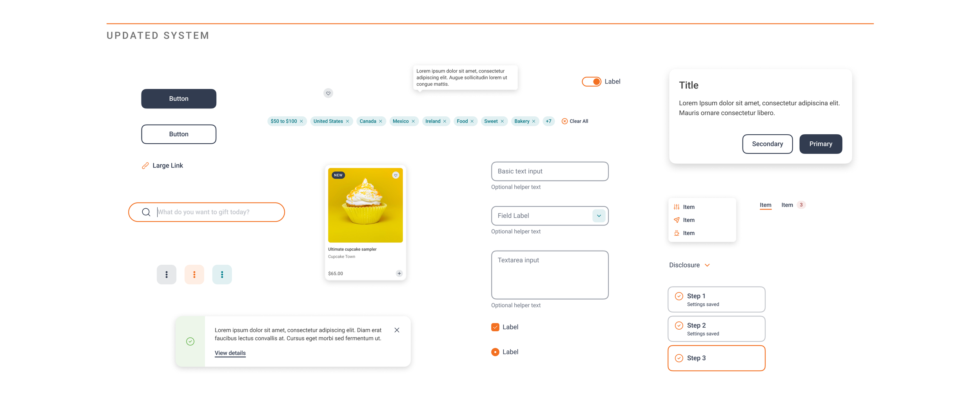Select Step 1 Settings saved card
The image size is (980, 408).
tap(716, 300)
